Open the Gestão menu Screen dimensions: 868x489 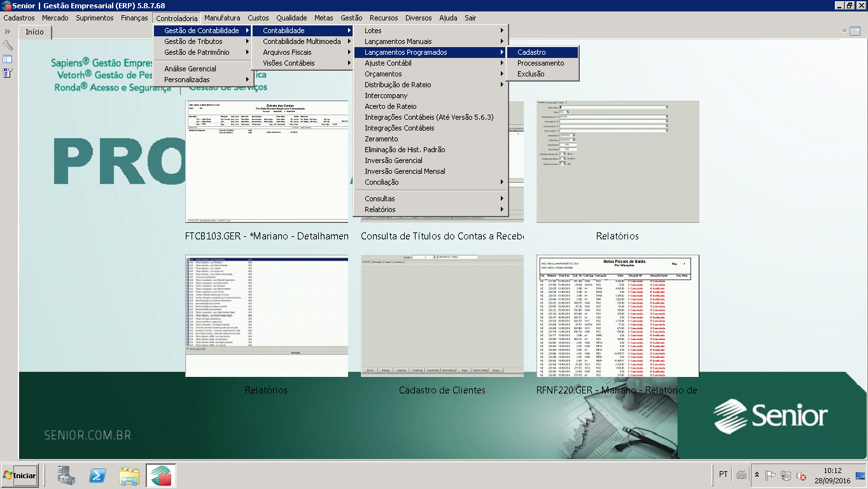click(351, 18)
